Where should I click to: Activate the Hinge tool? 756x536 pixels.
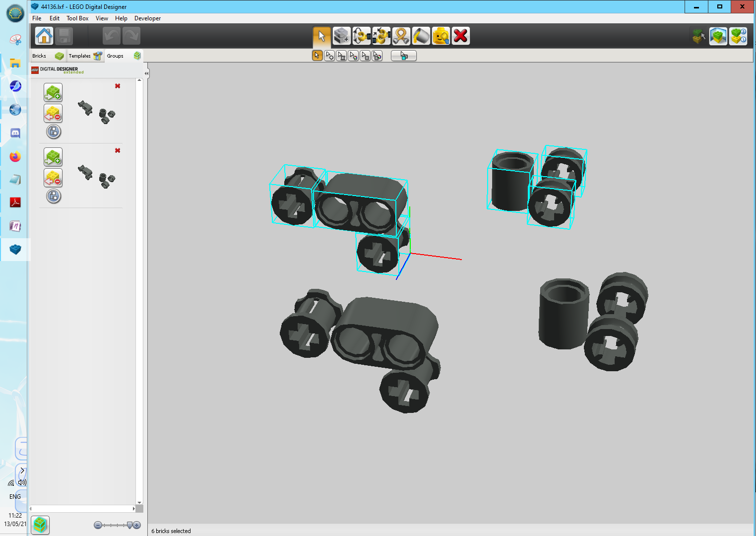coord(362,36)
